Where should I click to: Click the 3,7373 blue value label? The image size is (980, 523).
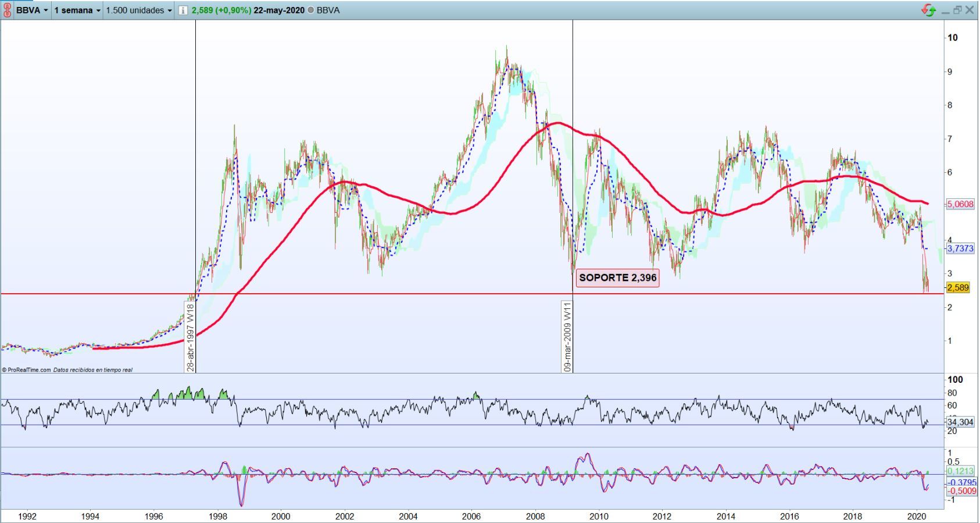coord(960,248)
